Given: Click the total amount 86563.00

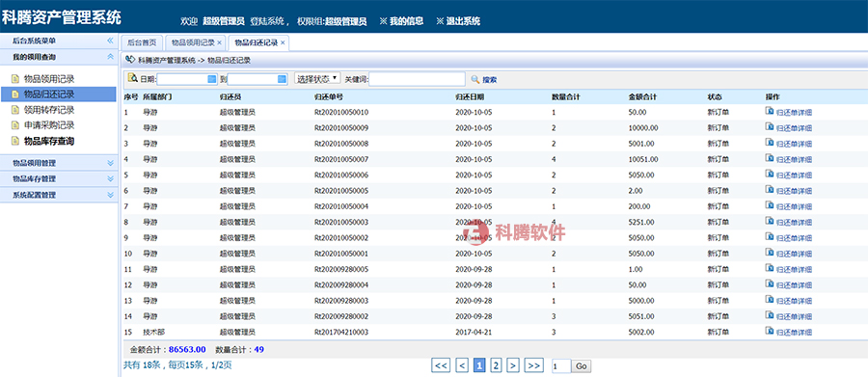Looking at the screenshot, I should (x=187, y=349).
